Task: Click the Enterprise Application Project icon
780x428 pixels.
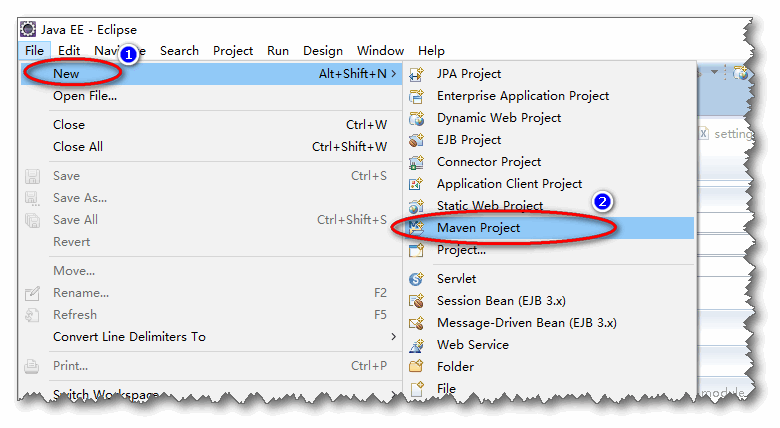Action: (416, 96)
